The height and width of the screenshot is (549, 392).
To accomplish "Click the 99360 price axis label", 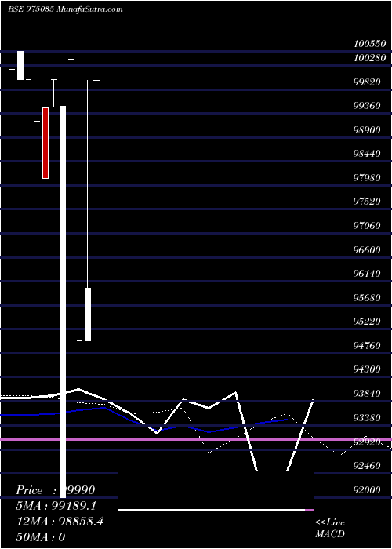I will (367, 106).
